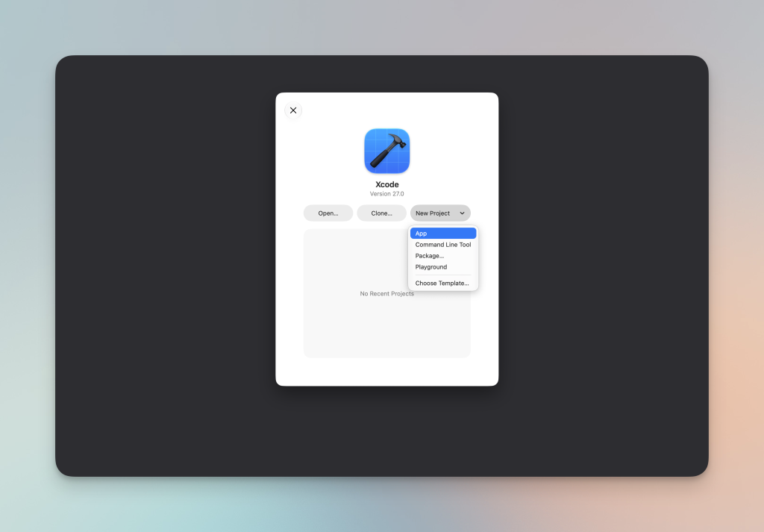
Task: Choose Command Line Tool menu item
Action: tap(443, 245)
